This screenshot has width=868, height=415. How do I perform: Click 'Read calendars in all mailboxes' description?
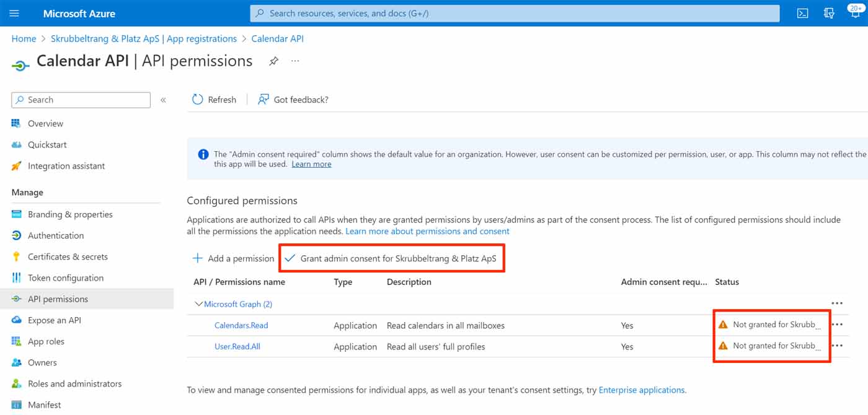pyautogui.click(x=446, y=325)
